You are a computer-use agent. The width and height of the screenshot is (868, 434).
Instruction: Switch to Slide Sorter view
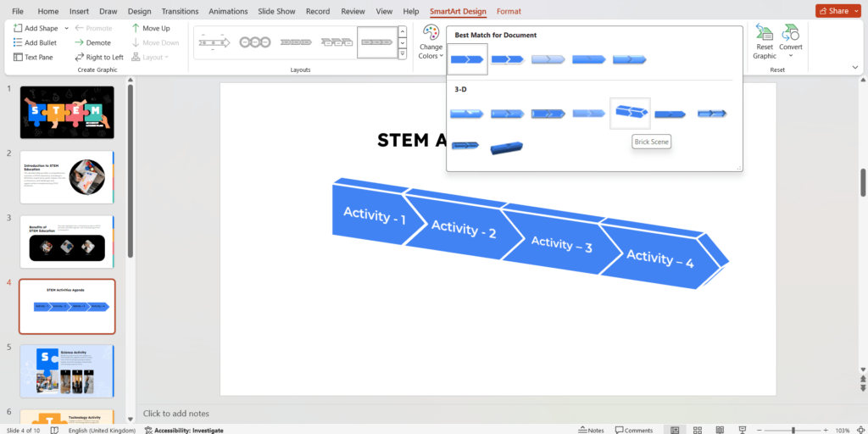click(698, 430)
